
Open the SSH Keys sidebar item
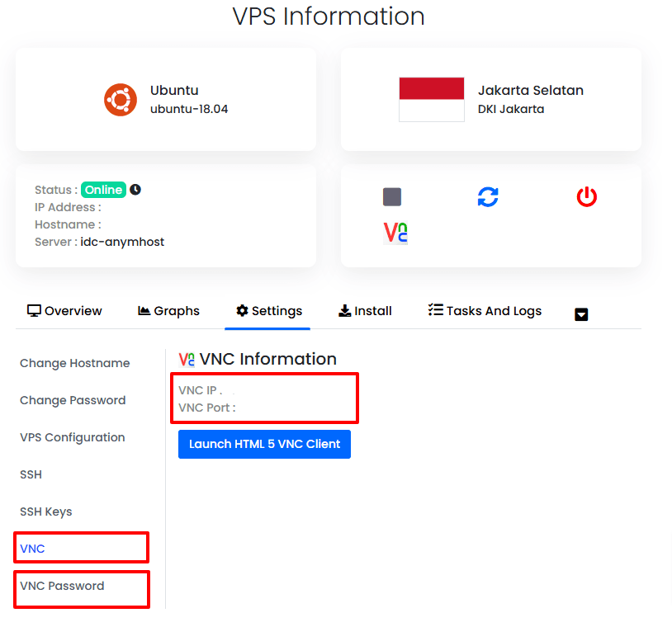click(46, 511)
